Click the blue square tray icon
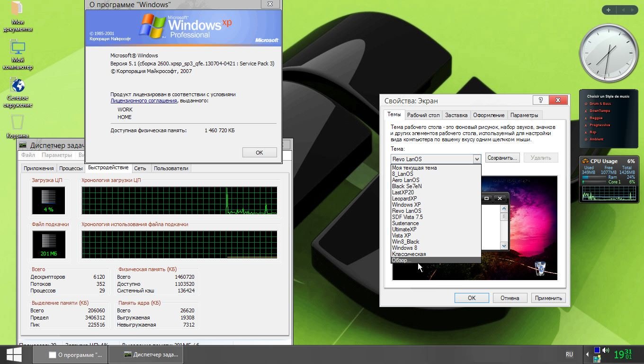This screenshot has width=644, height=364. 597,350
